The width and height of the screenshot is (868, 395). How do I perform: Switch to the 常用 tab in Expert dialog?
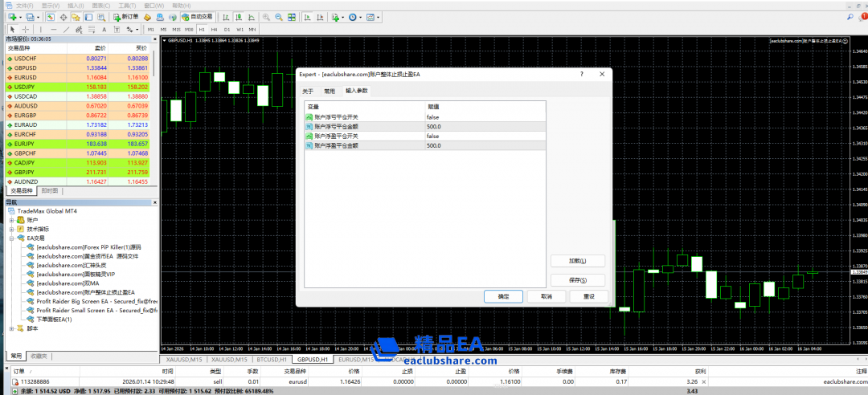coord(330,91)
